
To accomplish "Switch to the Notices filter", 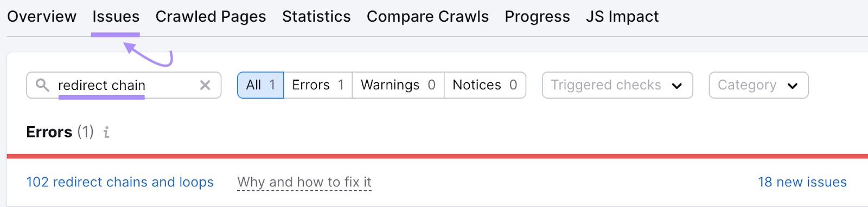I will (485, 85).
